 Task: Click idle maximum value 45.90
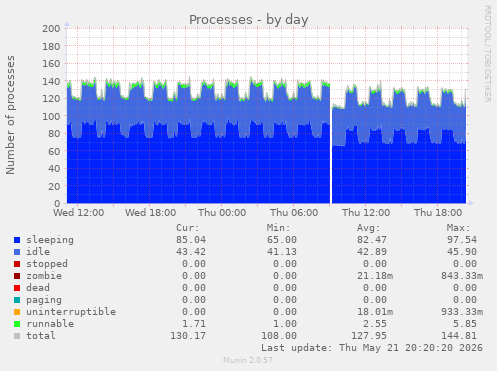coord(462,252)
